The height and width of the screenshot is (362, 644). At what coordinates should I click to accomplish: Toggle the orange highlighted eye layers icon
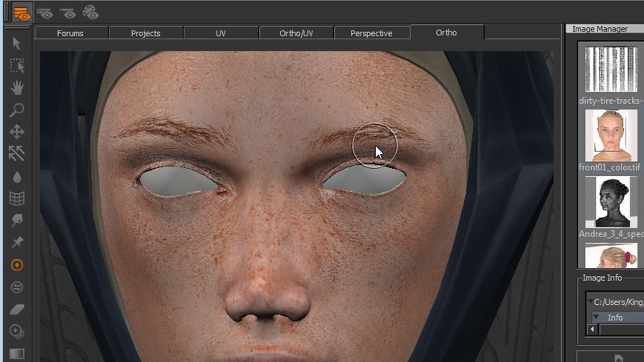tap(21, 12)
